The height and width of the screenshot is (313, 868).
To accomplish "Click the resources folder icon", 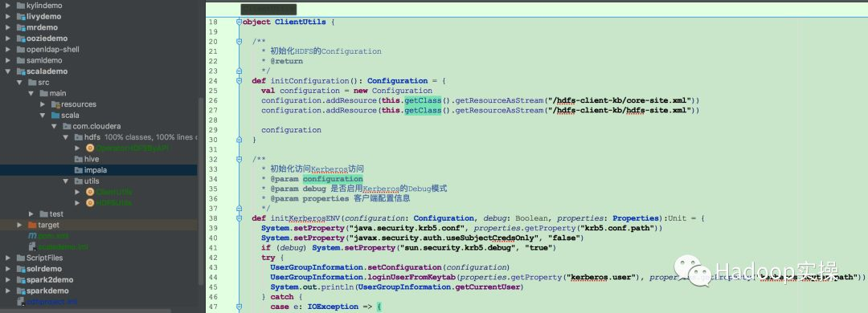I will pyautogui.click(x=55, y=104).
